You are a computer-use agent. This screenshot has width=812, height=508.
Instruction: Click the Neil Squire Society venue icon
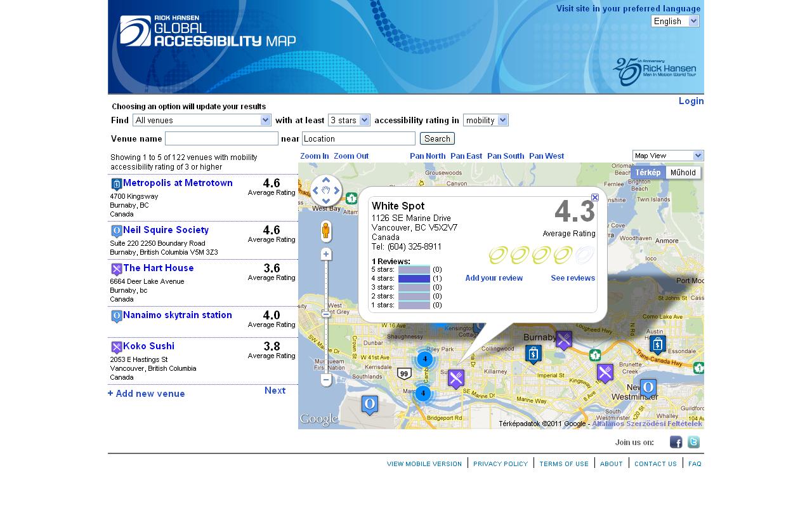click(117, 231)
